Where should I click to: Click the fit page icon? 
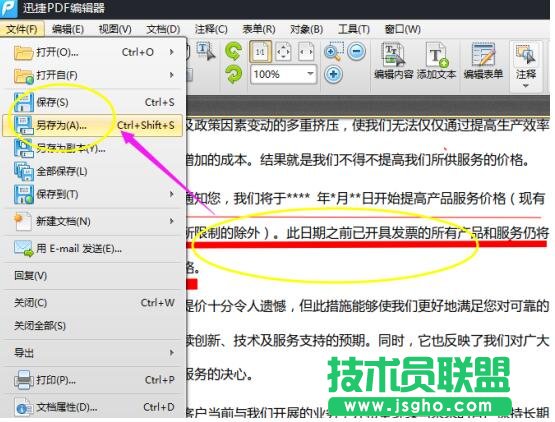tap(283, 52)
